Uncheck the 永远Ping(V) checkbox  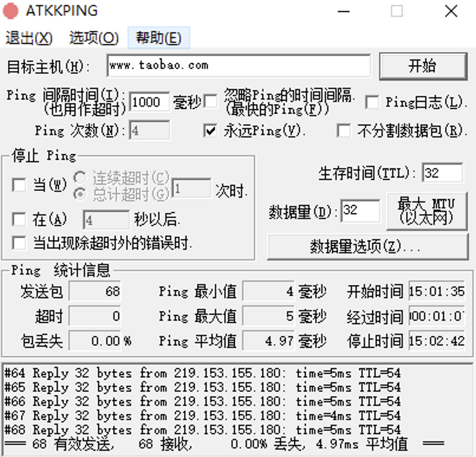coord(210,131)
